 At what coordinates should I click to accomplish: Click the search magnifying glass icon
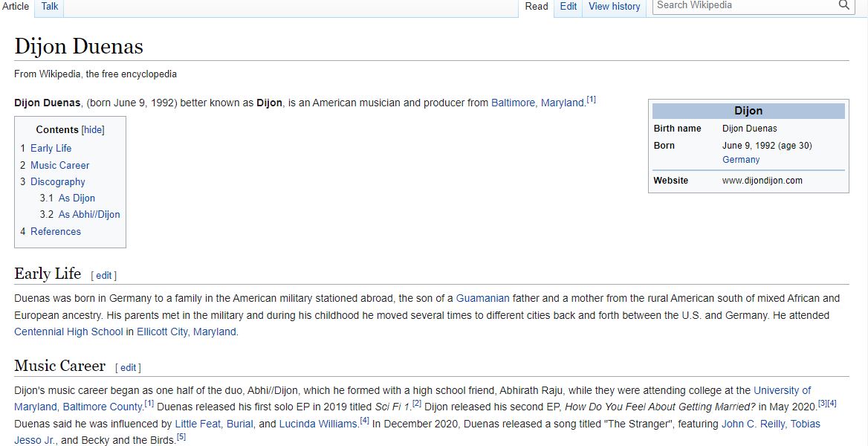pos(844,5)
